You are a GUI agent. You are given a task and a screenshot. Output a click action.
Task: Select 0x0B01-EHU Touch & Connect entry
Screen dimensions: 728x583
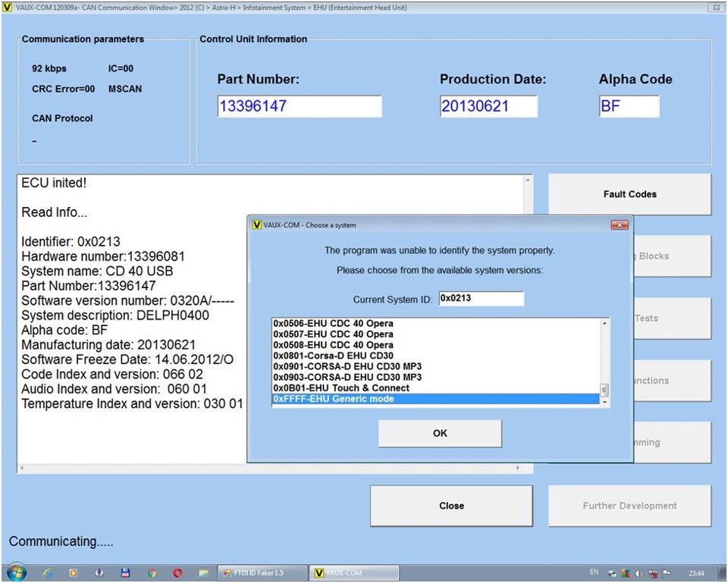coord(435,388)
